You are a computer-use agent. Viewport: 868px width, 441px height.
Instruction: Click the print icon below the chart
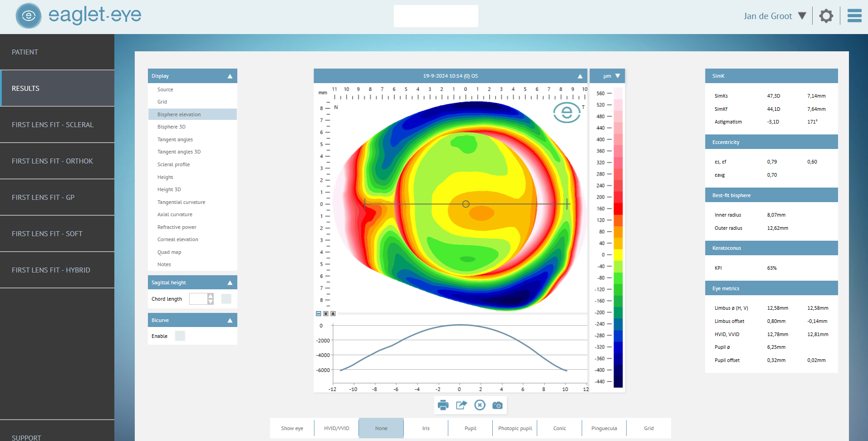(443, 405)
